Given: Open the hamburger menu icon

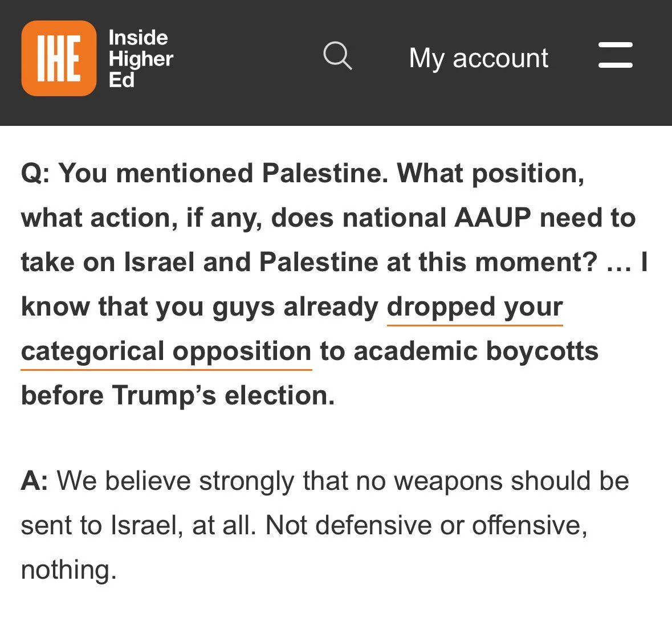Looking at the screenshot, I should (616, 55).
